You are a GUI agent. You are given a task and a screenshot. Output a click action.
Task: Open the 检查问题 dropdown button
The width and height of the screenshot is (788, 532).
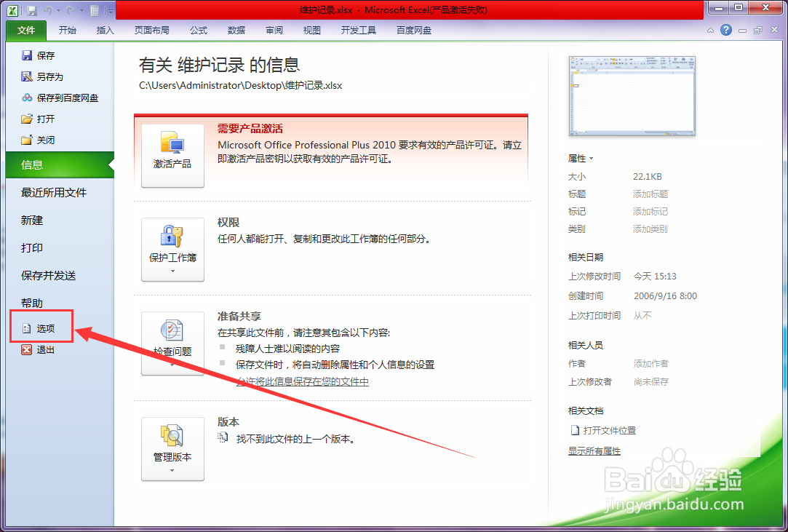coord(172,344)
